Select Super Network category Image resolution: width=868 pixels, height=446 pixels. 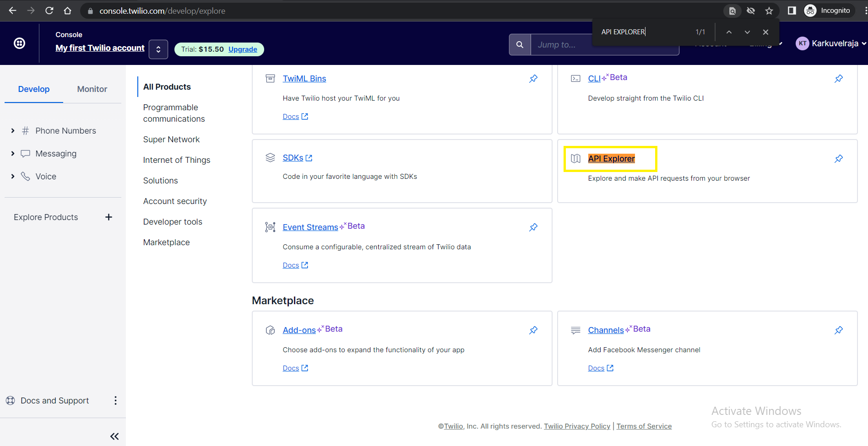[x=171, y=140]
